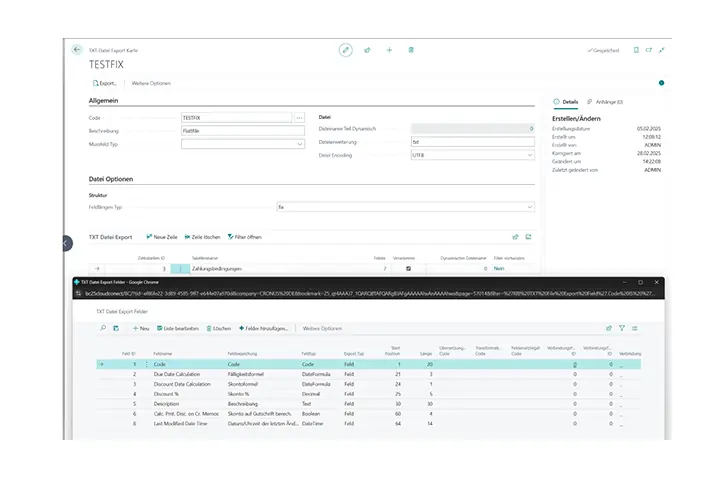Open the Feldlängen Typ dropdown
Viewport: 716px width, 478px height.
click(x=530, y=207)
